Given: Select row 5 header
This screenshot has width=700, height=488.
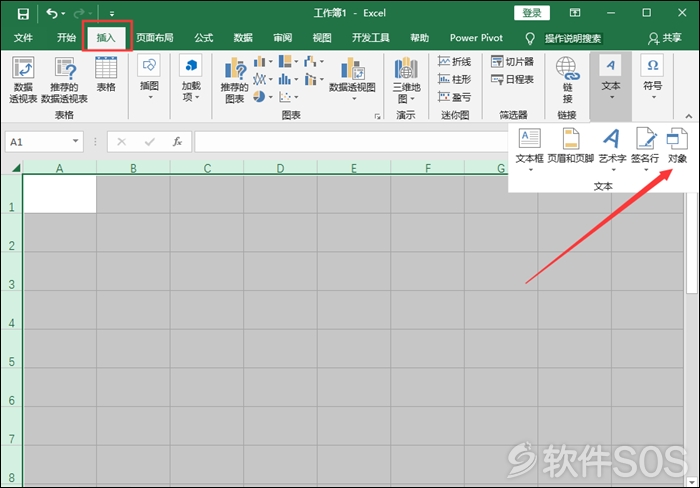Looking at the screenshot, I should pos(12,349).
